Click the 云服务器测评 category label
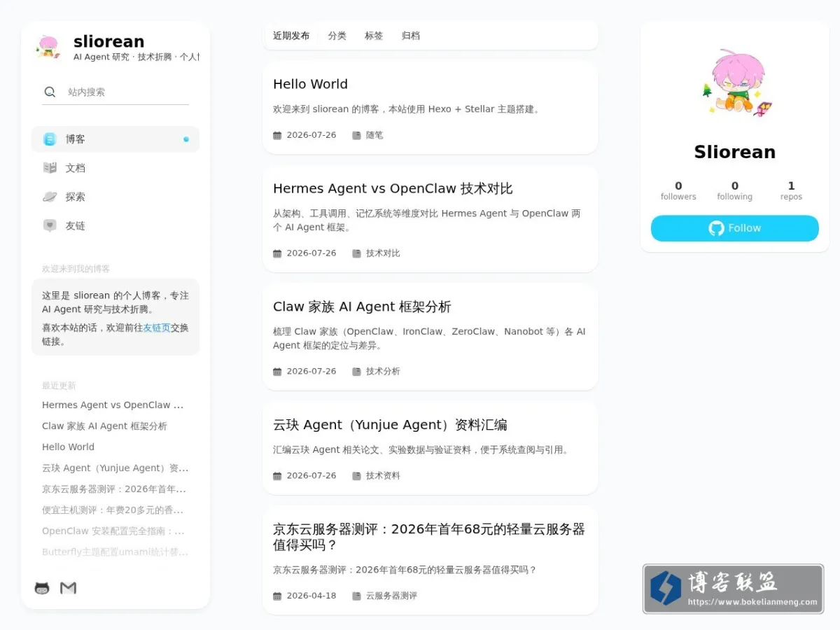This screenshot has height=630, width=840. [391, 596]
